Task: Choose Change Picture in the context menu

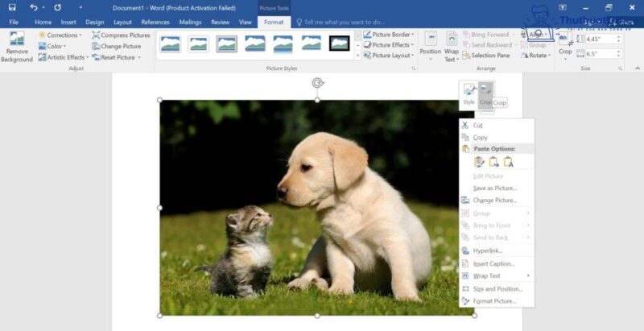Action: tap(497, 201)
